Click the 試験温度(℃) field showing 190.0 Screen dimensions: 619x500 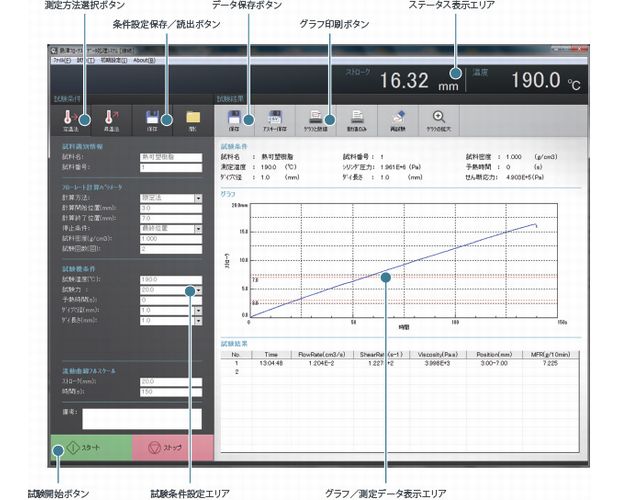pyautogui.click(x=171, y=280)
